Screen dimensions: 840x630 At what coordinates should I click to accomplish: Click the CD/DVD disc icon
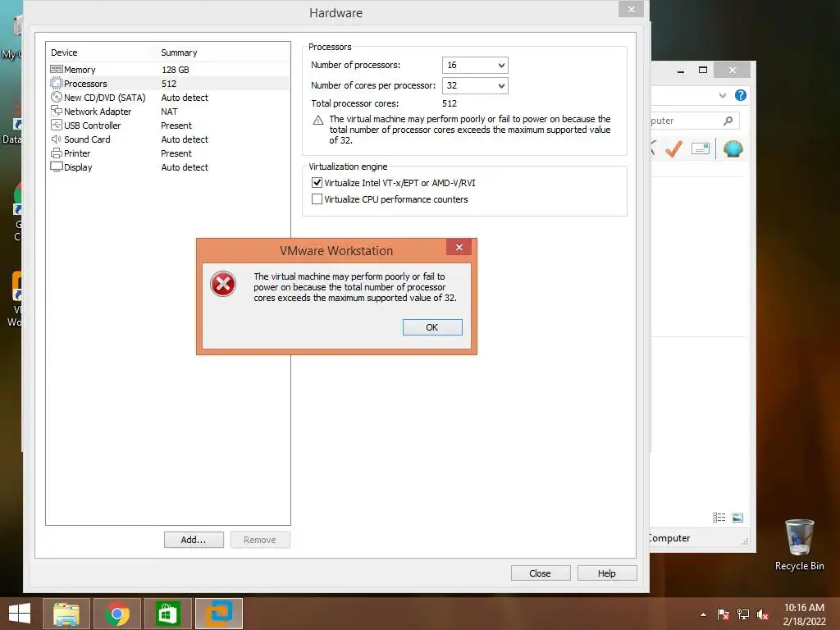pyautogui.click(x=57, y=97)
